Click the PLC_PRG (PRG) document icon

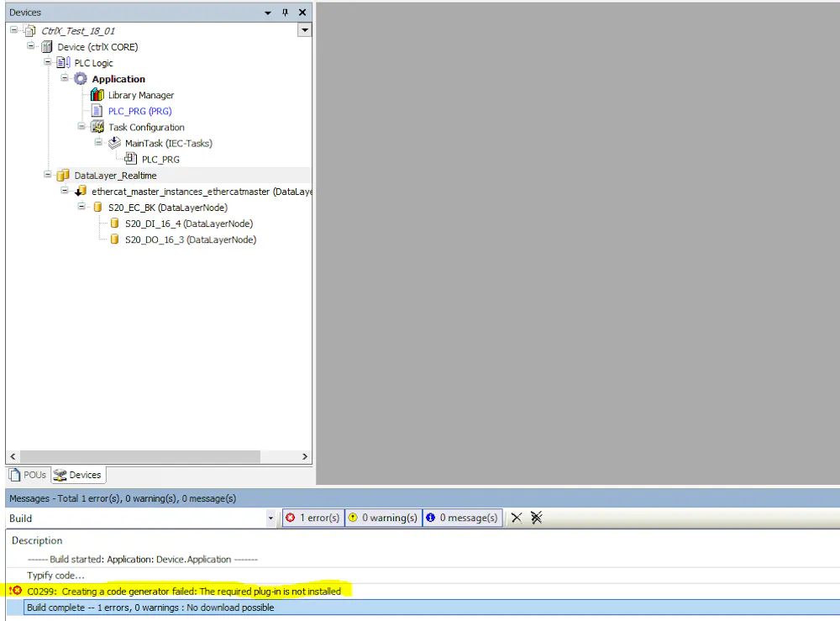[97, 111]
